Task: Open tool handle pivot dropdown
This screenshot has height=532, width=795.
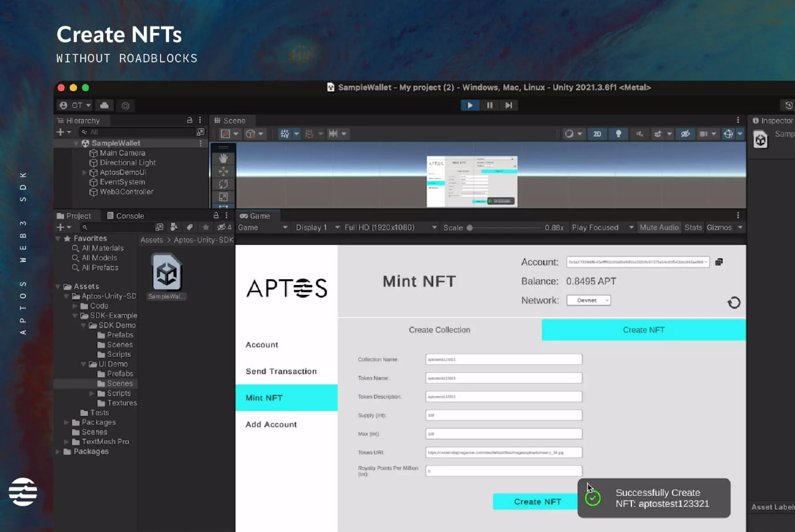Action: [x=229, y=134]
